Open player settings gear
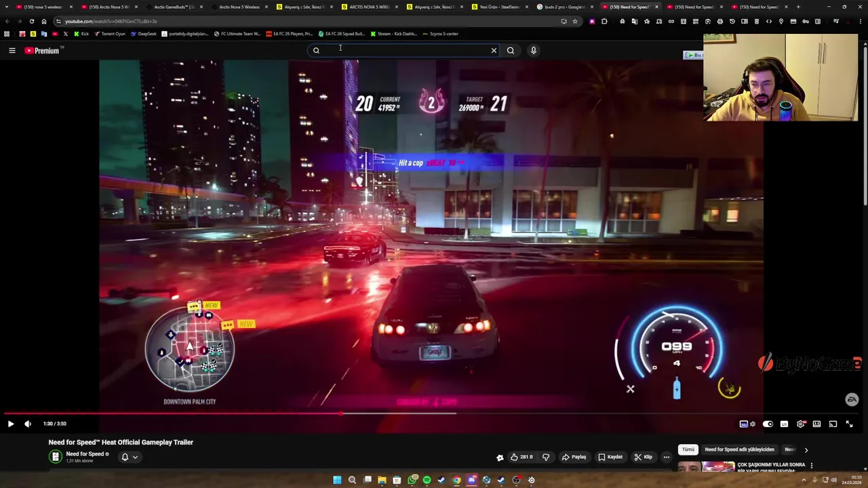Screen dimensions: 868x488 (800, 424)
